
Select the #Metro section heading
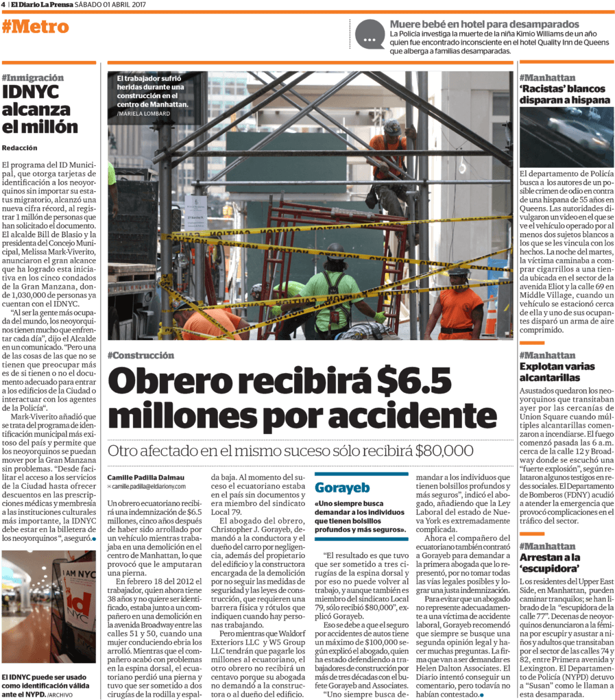(36, 27)
